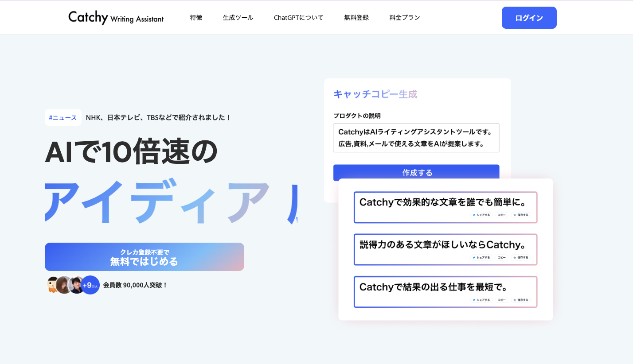Viewport: 633px width, 364px height.
Task: Open the 特徴 menu item
Action: [x=196, y=18]
